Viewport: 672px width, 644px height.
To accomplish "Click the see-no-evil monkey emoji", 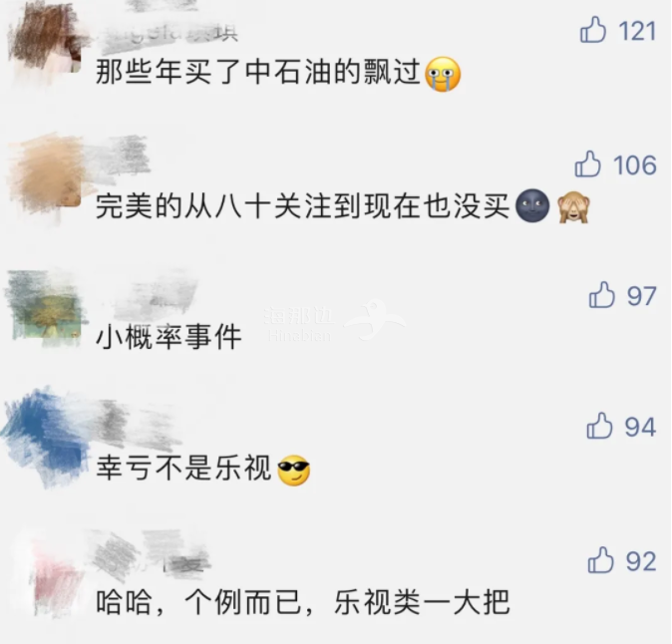I will point(574,206).
